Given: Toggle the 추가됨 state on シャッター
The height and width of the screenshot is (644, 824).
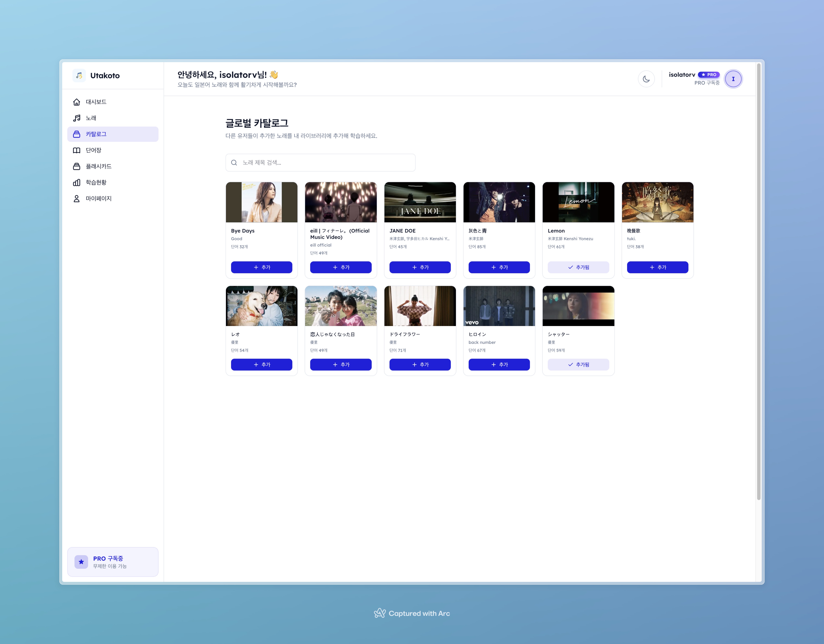Looking at the screenshot, I should [x=578, y=365].
